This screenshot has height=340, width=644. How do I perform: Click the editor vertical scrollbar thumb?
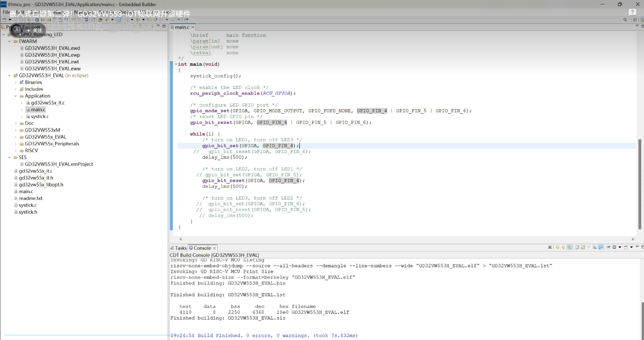point(639,184)
